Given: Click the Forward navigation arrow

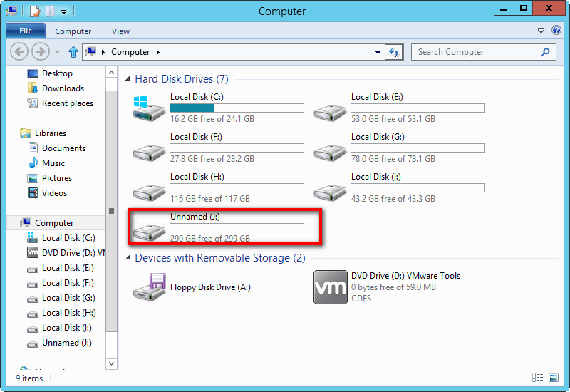Looking at the screenshot, I should click(x=41, y=52).
